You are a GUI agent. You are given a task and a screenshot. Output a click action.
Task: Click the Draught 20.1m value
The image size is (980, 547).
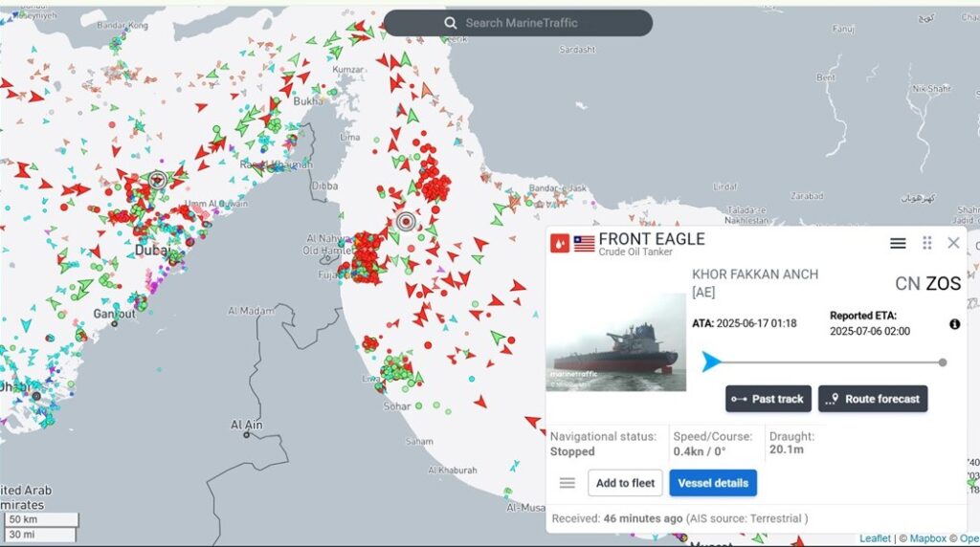click(x=787, y=449)
